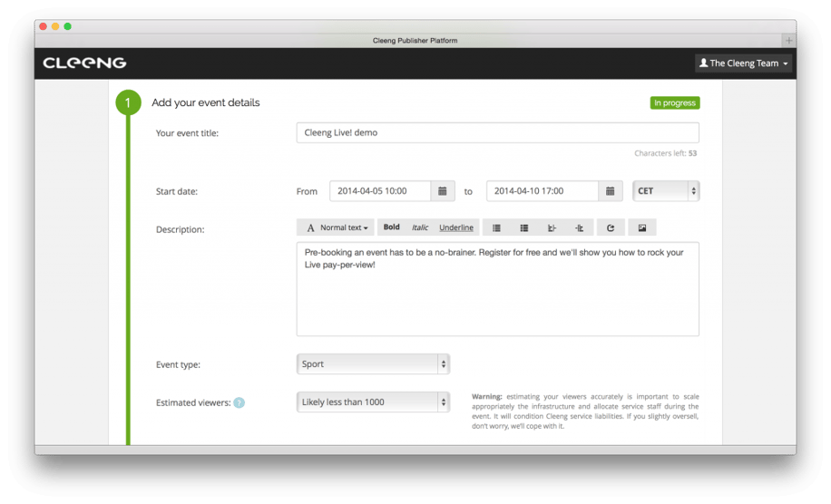Click the Estimated viewers help question icon
Screen dimensions: 831x504
point(240,402)
